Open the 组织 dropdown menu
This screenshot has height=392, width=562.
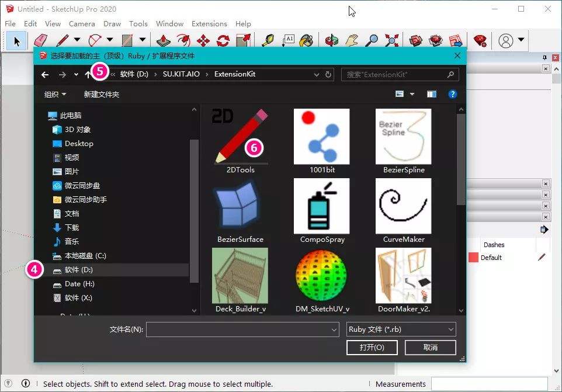click(55, 94)
